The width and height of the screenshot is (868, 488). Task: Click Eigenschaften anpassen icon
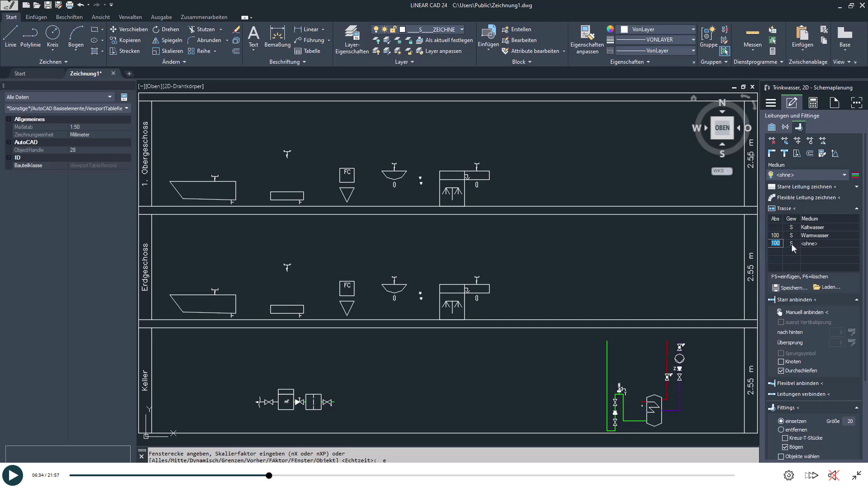coord(587,39)
